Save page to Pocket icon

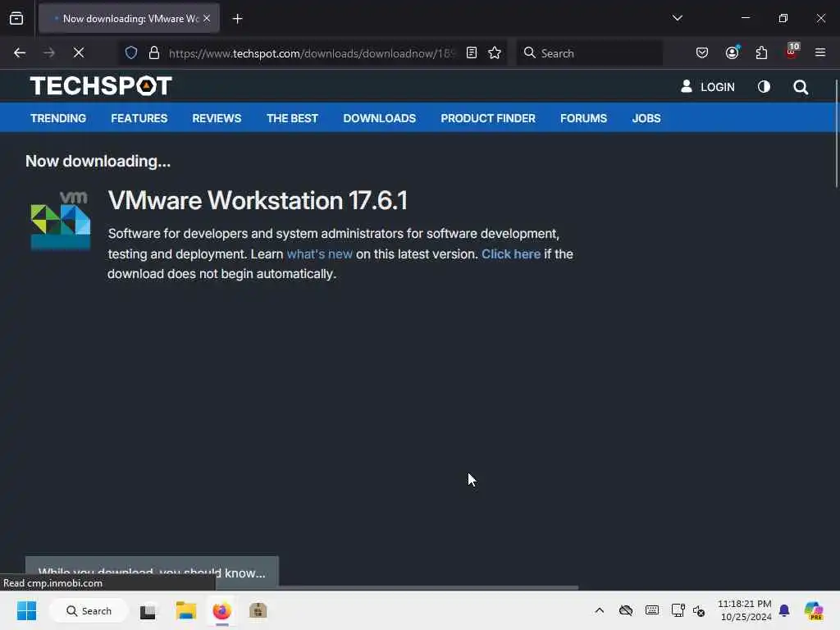coord(702,52)
